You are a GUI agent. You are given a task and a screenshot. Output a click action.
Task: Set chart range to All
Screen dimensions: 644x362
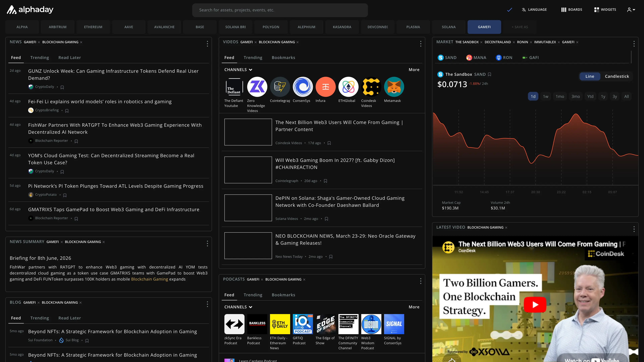coord(626,96)
